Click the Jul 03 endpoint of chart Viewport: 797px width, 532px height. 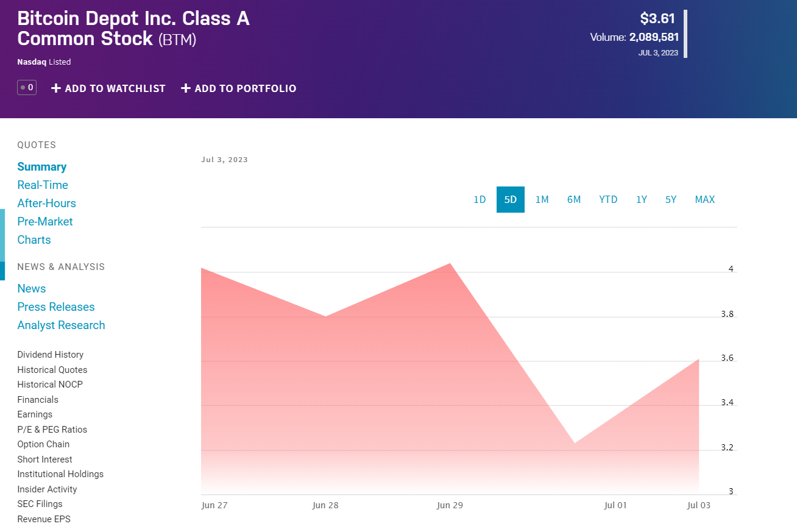[x=698, y=360]
